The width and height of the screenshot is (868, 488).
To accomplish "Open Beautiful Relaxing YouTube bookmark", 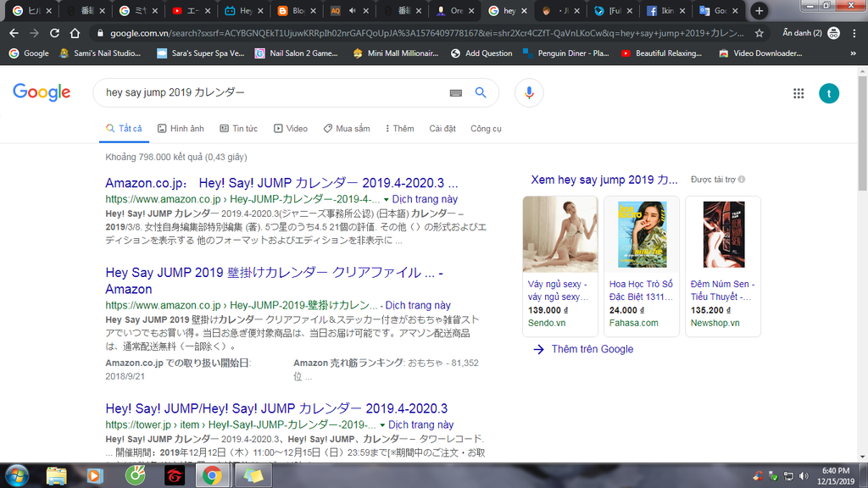I will point(661,53).
